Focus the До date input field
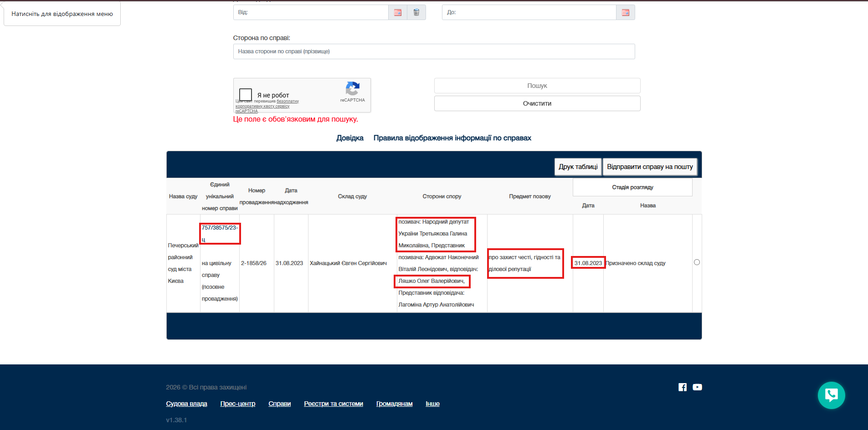 [529, 12]
